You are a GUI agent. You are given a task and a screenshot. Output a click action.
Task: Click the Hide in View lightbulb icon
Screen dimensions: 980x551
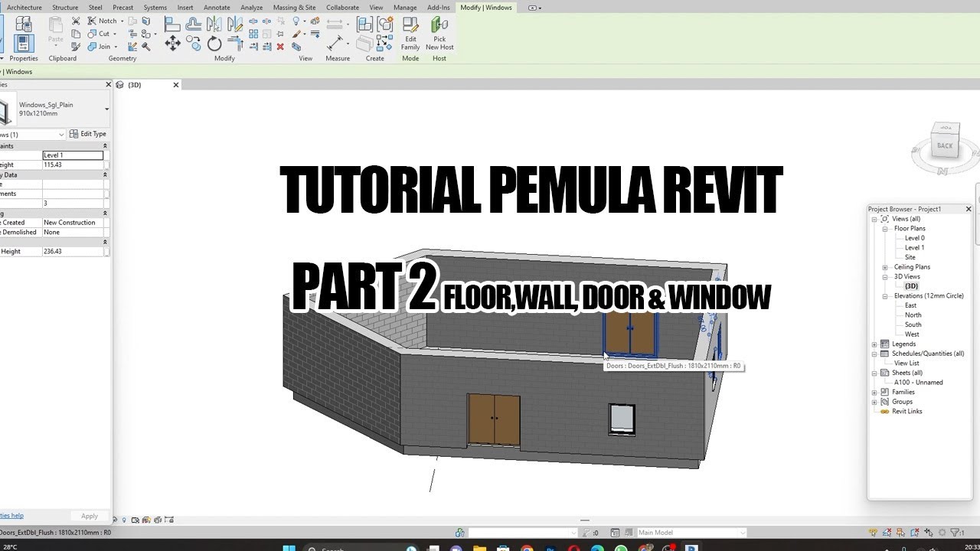click(x=296, y=21)
